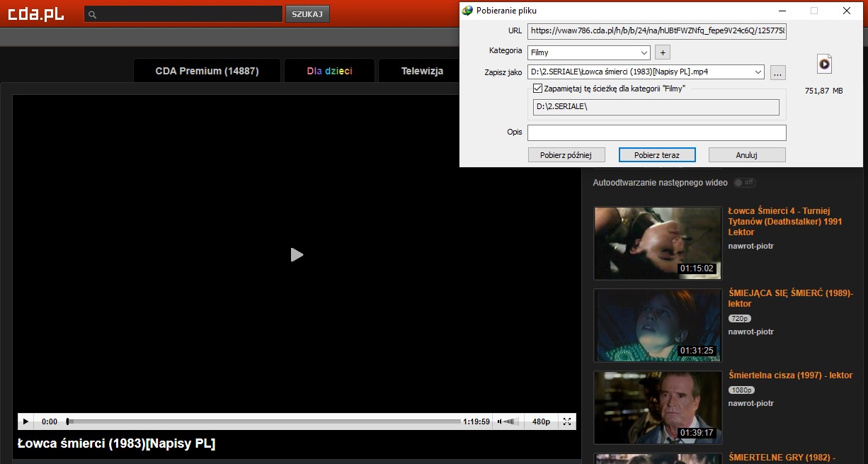
Task: Click the video title Łowca śmierci (1983)[Napisy PL]
Action: point(116,444)
